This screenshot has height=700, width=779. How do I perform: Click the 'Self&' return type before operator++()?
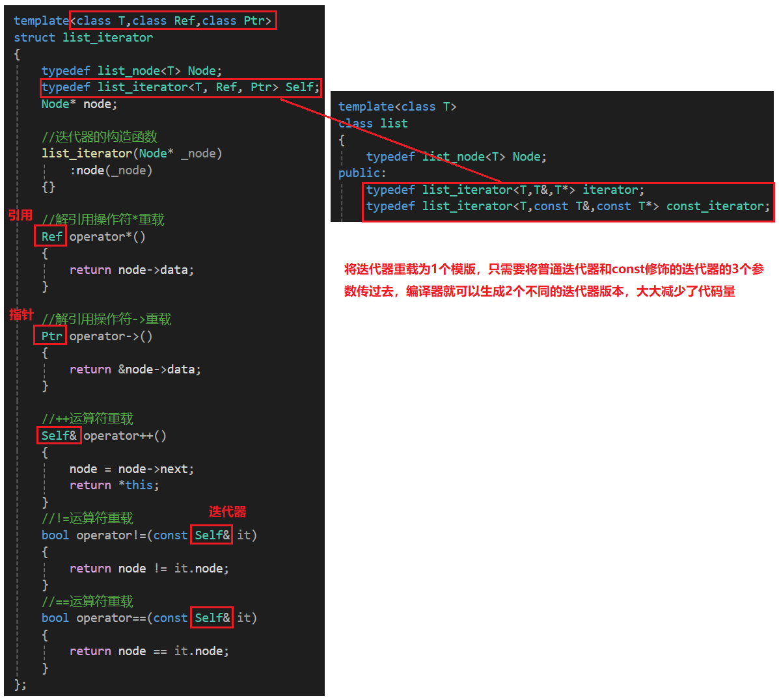coord(59,436)
